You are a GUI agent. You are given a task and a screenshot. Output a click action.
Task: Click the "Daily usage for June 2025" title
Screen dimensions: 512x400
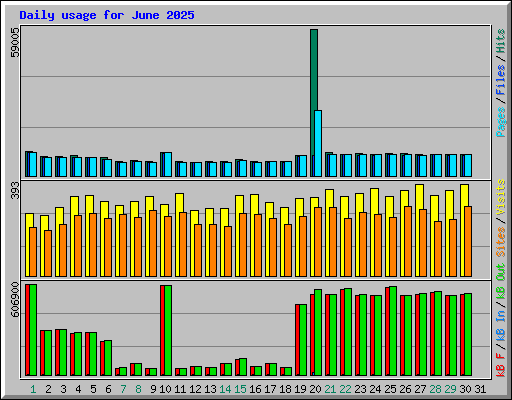coord(107,15)
